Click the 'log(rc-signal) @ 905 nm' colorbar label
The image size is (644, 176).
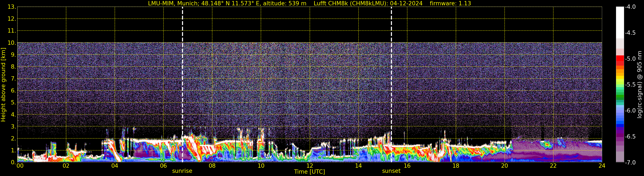click(640, 85)
